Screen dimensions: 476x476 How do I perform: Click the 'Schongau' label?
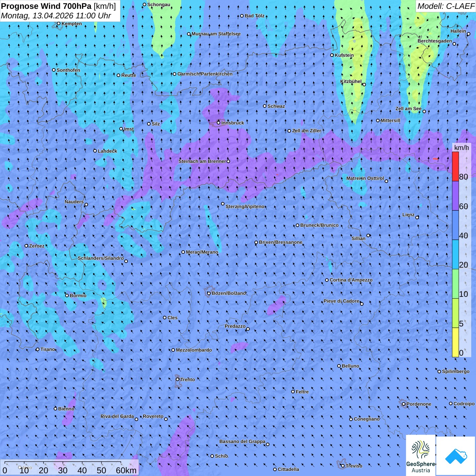(x=159, y=4)
